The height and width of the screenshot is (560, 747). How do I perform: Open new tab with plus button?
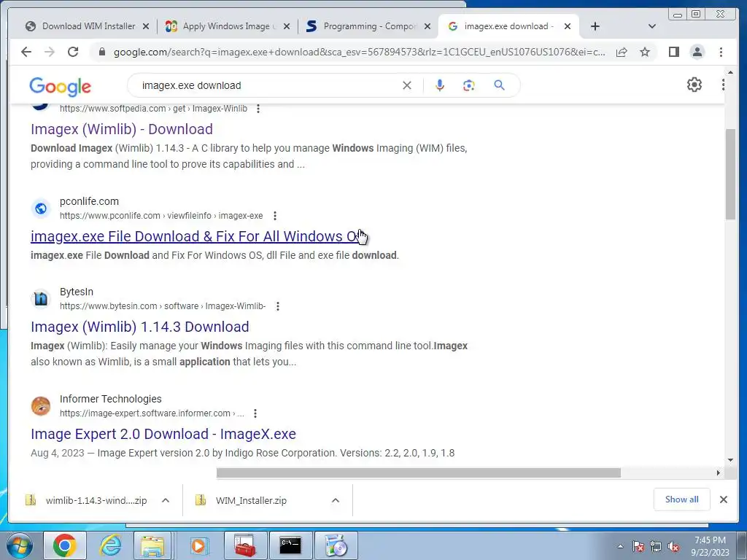click(x=595, y=26)
